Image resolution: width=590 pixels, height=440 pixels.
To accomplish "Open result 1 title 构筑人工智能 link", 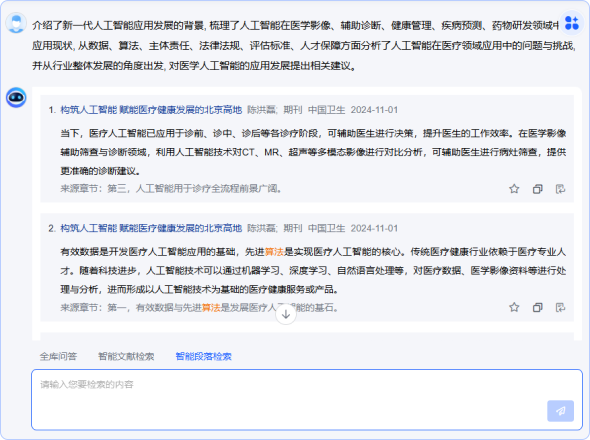I will (x=151, y=110).
